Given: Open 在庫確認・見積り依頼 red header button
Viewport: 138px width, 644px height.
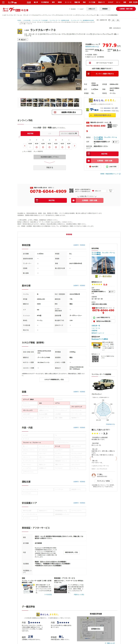Looking at the screenshot, I should point(126,9).
